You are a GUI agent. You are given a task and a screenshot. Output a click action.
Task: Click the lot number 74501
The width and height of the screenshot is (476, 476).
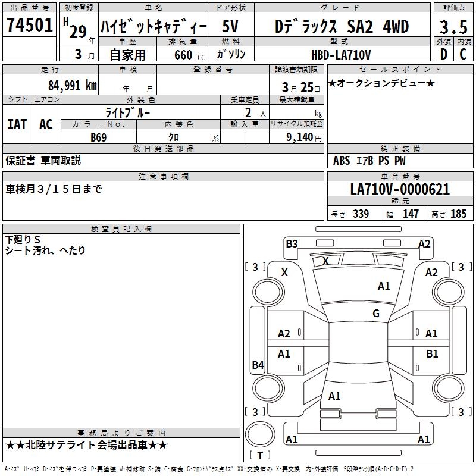[29, 25]
